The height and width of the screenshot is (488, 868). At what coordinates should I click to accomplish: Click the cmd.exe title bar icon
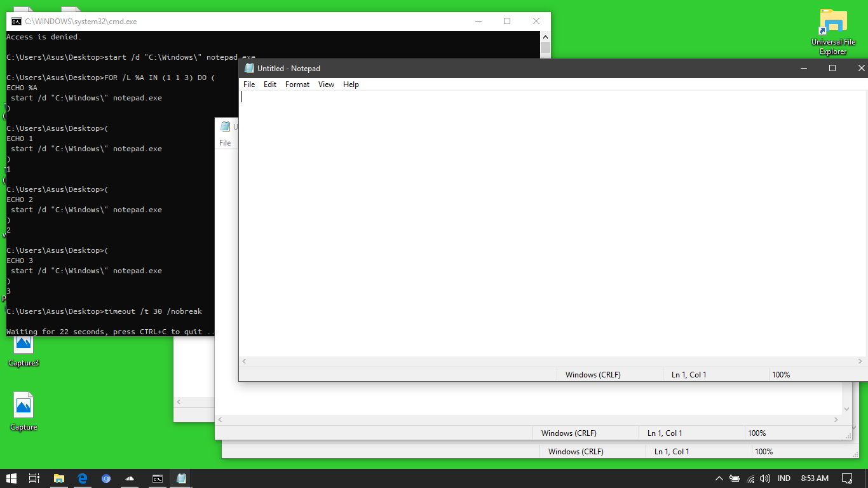pyautogui.click(x=16, y=22)
